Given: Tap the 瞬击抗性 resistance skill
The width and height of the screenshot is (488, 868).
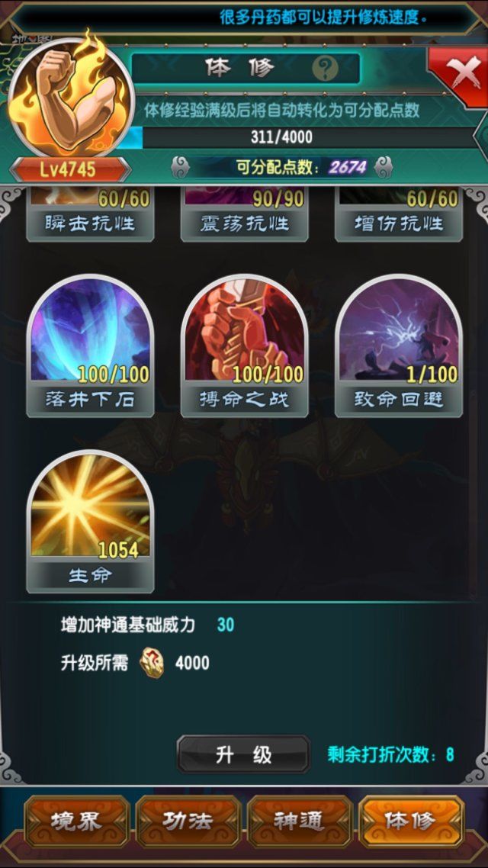Looking at the screenshot, I should coord(90,215).
